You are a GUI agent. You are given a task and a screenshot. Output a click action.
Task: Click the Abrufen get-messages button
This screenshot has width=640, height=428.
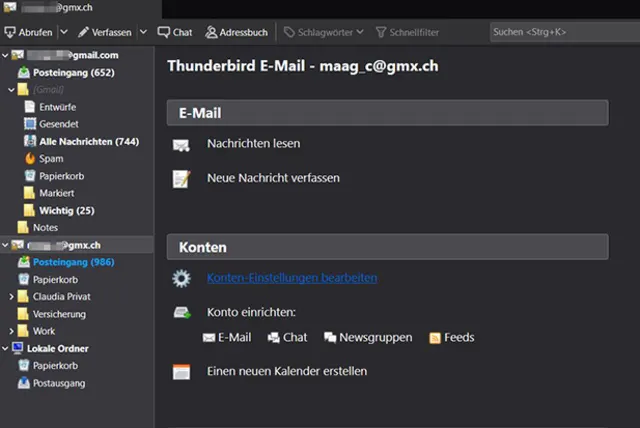(30, 32)
